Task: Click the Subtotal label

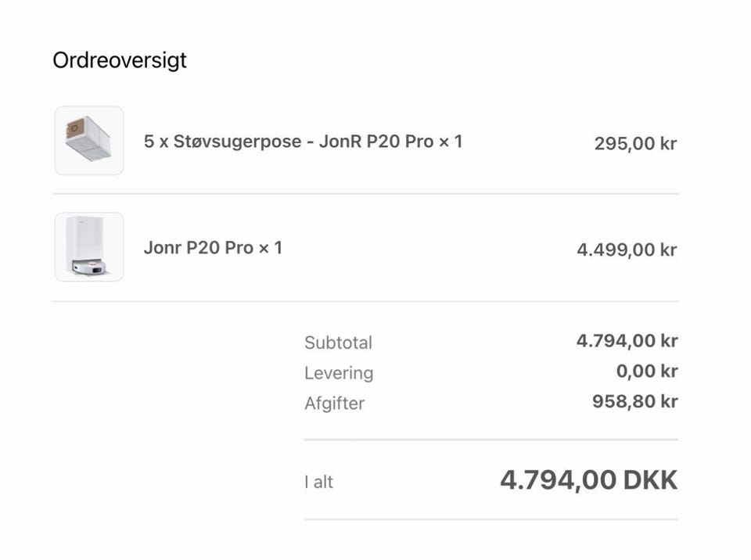Action: [x=338, y=343]
